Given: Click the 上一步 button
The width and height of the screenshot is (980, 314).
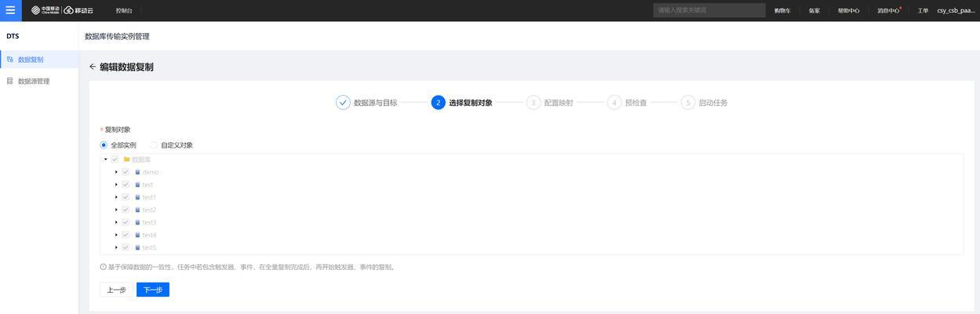Looking at the screenshot, I should tap(116, 290).
